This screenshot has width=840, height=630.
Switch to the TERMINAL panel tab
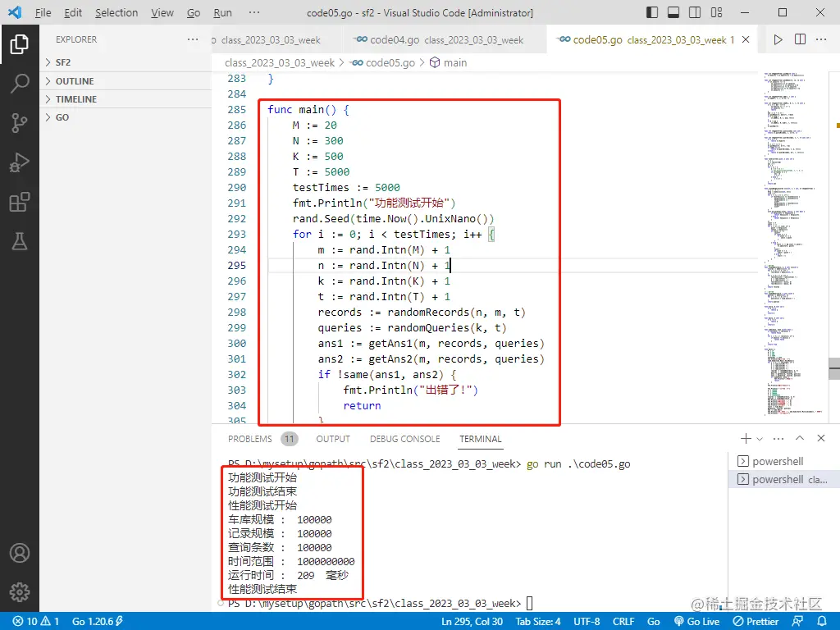point(481,439)
